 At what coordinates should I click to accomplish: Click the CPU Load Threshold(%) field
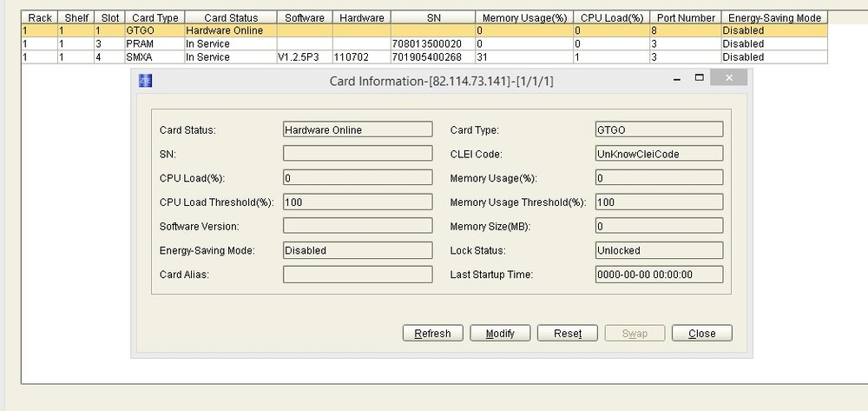(358, 202)
